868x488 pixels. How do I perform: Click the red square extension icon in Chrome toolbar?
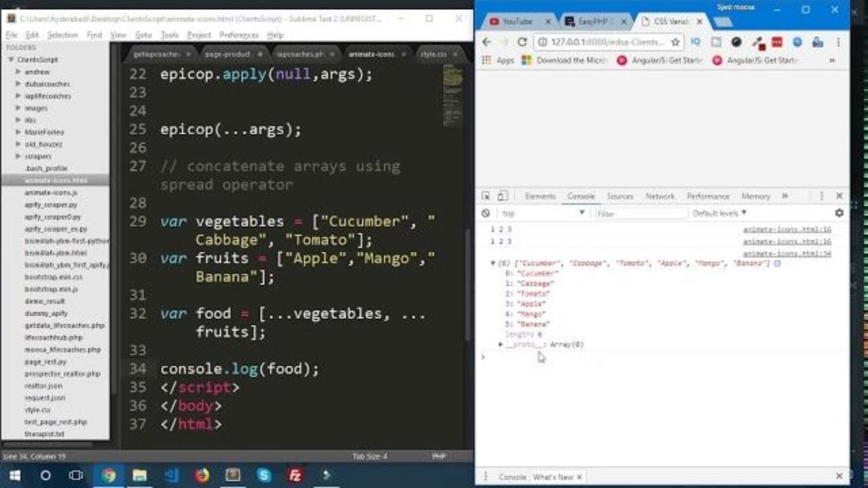(777, 42)
